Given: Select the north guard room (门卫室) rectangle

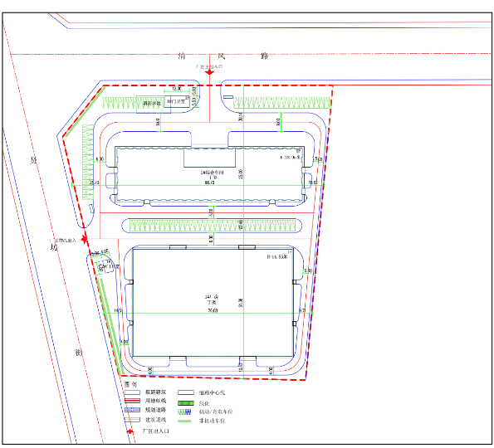Looking at the screenshot, I should (x=177, y=101).
